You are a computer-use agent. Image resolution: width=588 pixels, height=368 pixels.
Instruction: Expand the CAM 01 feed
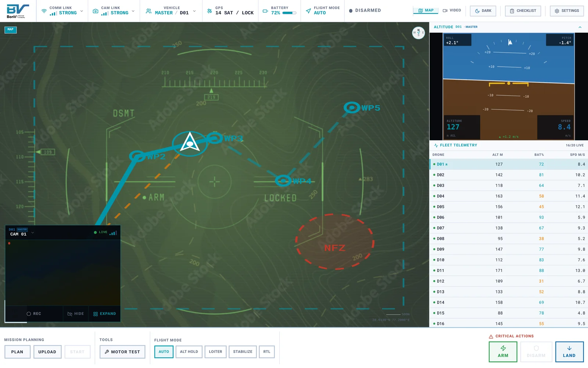coord(105,314)
